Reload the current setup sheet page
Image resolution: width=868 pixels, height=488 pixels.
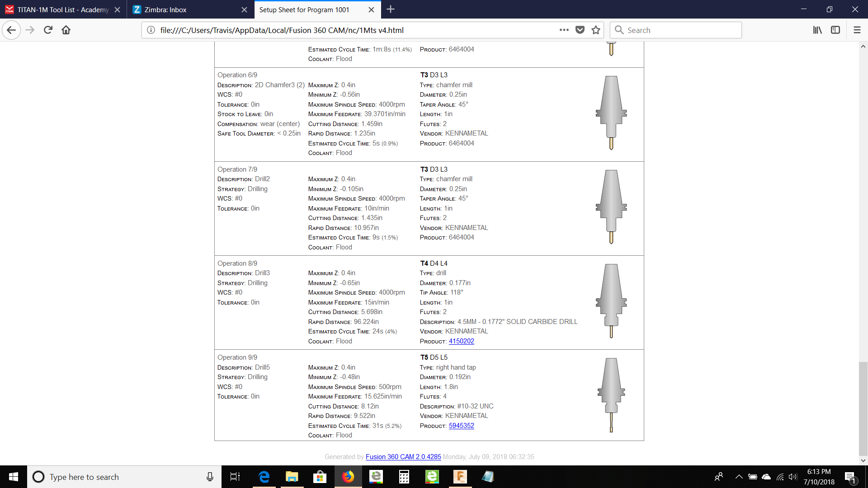(48, 30)
